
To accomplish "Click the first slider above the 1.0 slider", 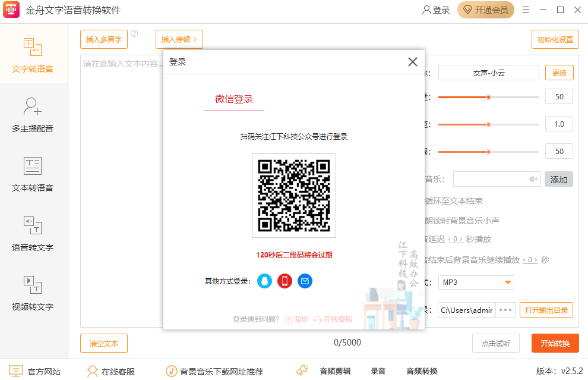I will click(489, 98).
